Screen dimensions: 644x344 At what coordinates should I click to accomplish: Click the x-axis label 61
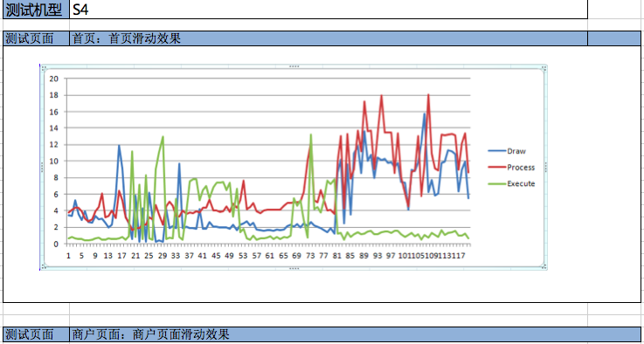coord(269,256)
